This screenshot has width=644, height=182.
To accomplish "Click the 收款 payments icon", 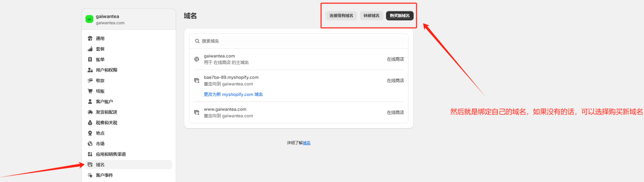I will tap(90, 80).
